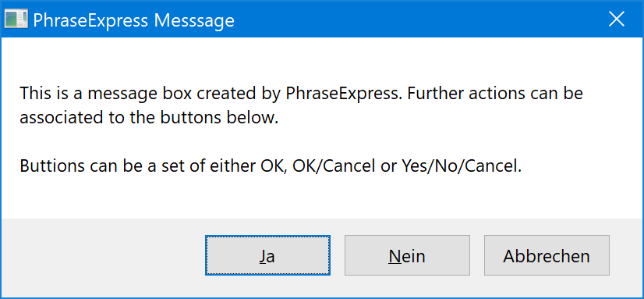Viewport: 644px width, 299px height.
Task: Click the 'PhraseExpress Messsage' window title text
Action: point(133,20)
